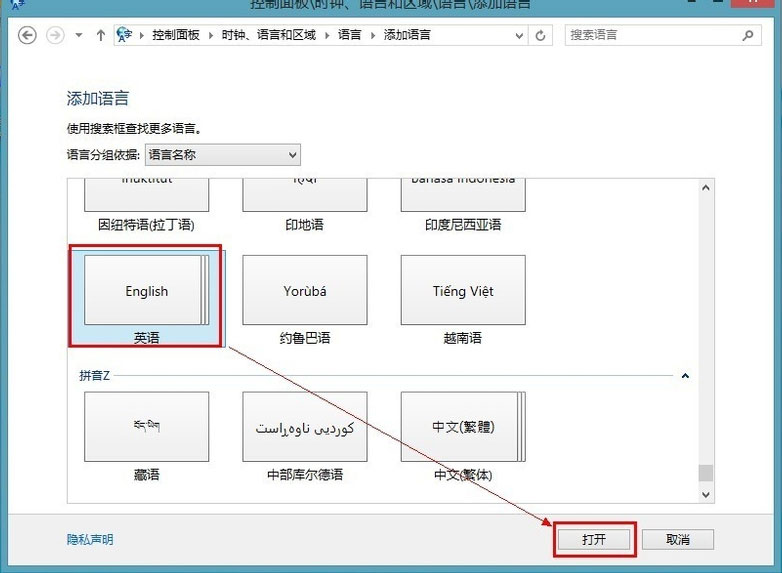Click the 打开 button
Image resolution: width=782 pixels, height=573 pixels.
click(x=594, y=539)
